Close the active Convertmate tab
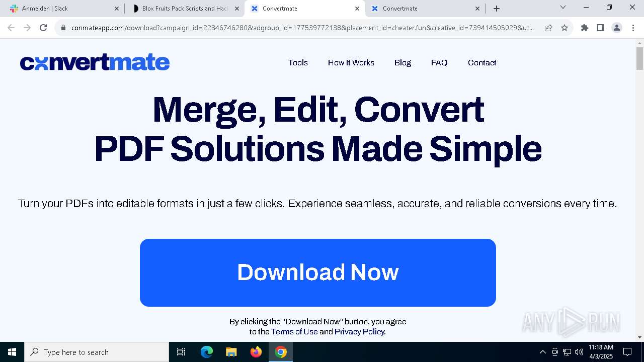 click(357, 9)
